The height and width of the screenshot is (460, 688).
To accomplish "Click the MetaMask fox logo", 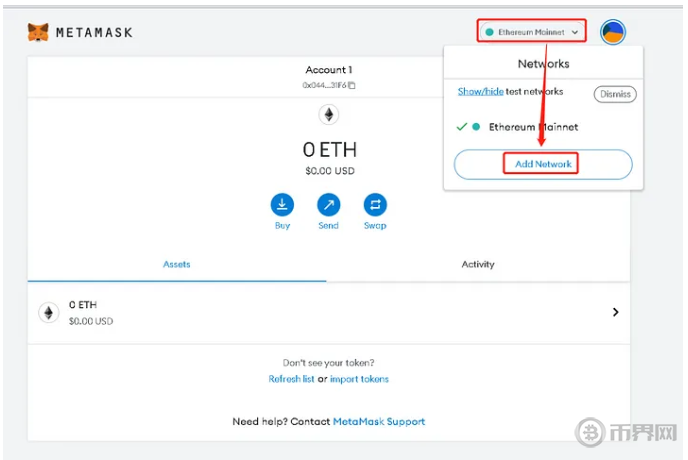I will pyautogui.click(x=38, y=33).
